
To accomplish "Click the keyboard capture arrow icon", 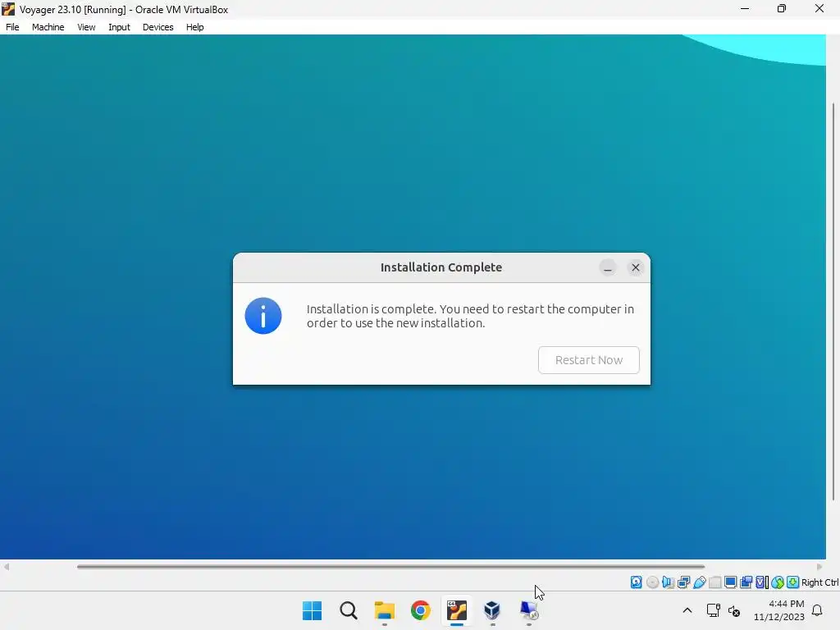I will [793, 582].
